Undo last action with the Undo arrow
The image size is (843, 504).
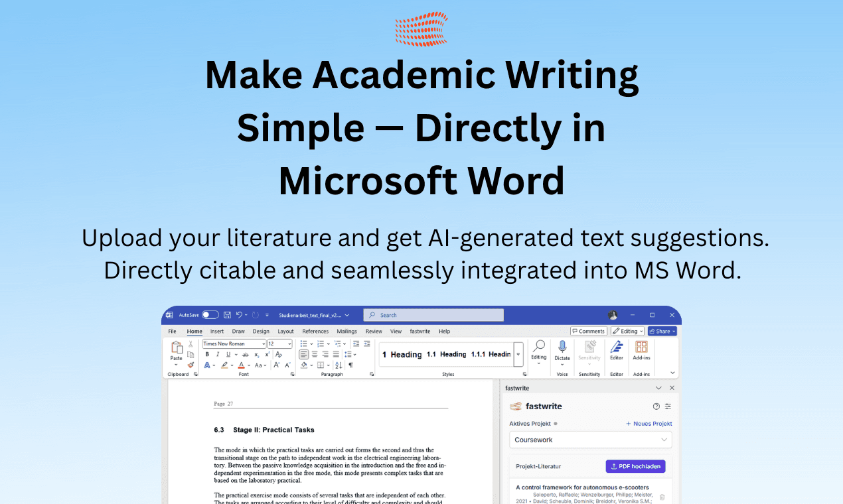pyautogui.click(x=239, y=315)
